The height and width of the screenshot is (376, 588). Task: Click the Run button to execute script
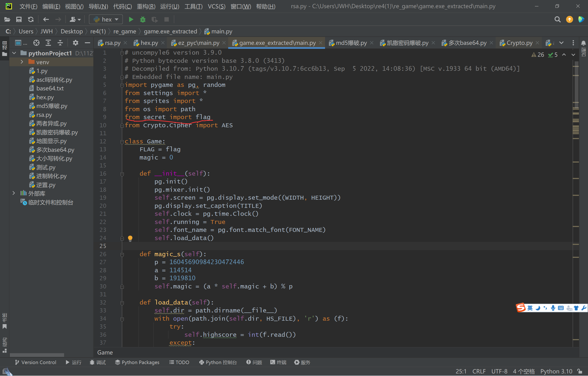click(131, 19)
